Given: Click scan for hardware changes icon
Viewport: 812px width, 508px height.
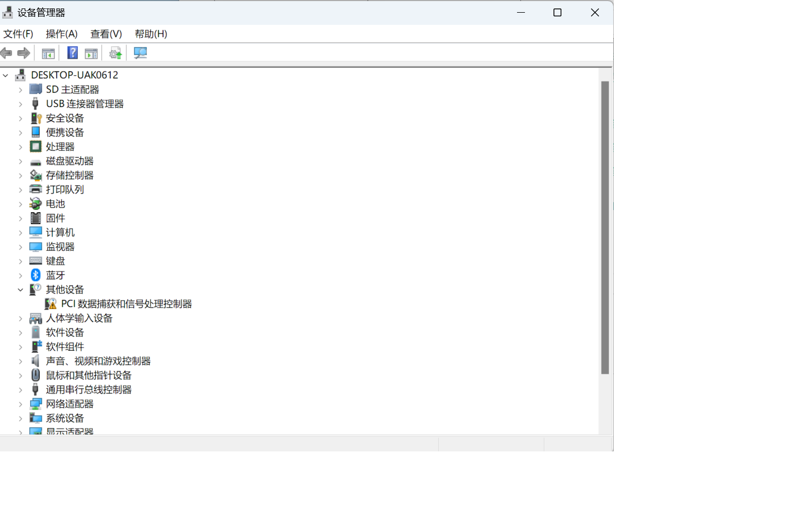Looking at the screenshot, I should point(140,53).
